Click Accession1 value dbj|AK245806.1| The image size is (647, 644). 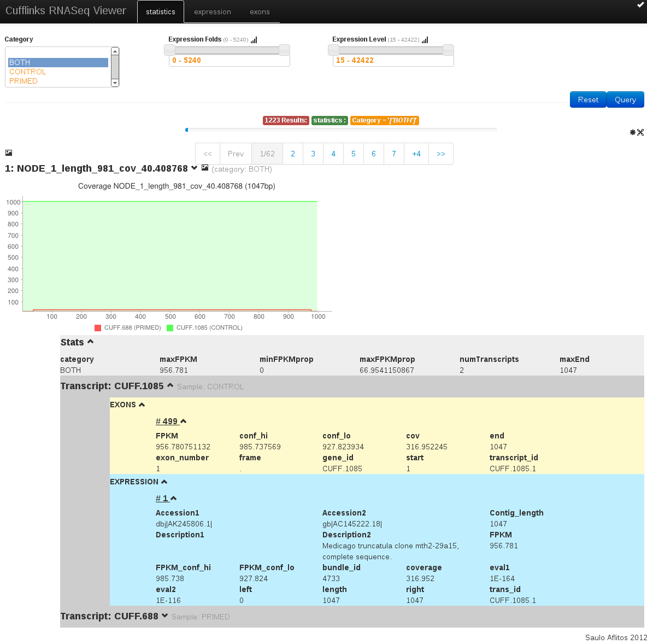click(184, 524)
